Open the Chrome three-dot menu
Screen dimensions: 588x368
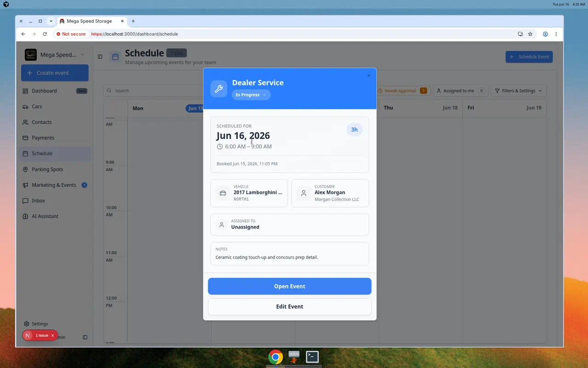[x=556, y=34]
